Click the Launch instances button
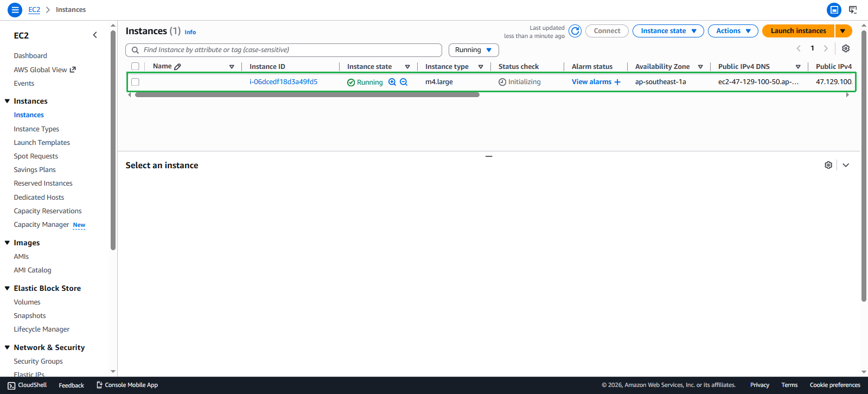Image resolution: width=868 pixels, height=394 pixels. click(x=798, y=31)
